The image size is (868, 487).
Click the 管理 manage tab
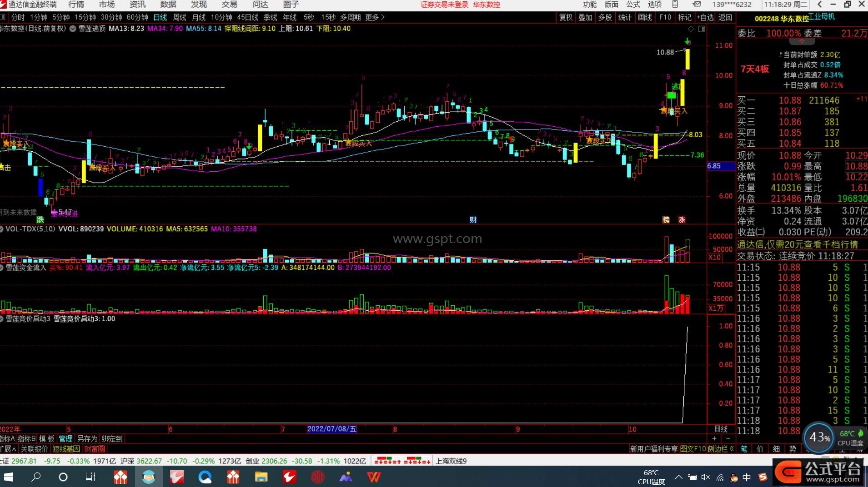(65, 439)
